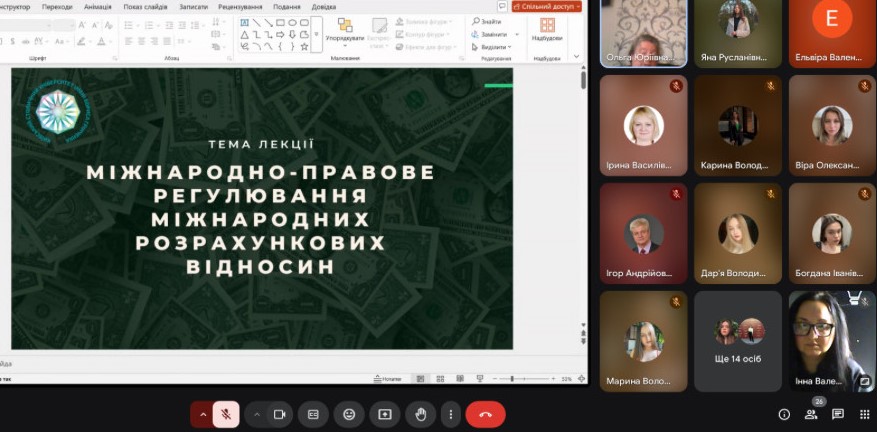This screenshot has height=432, width=877.
Task: Turn on closed captions
Action: (x=313, y=414)
